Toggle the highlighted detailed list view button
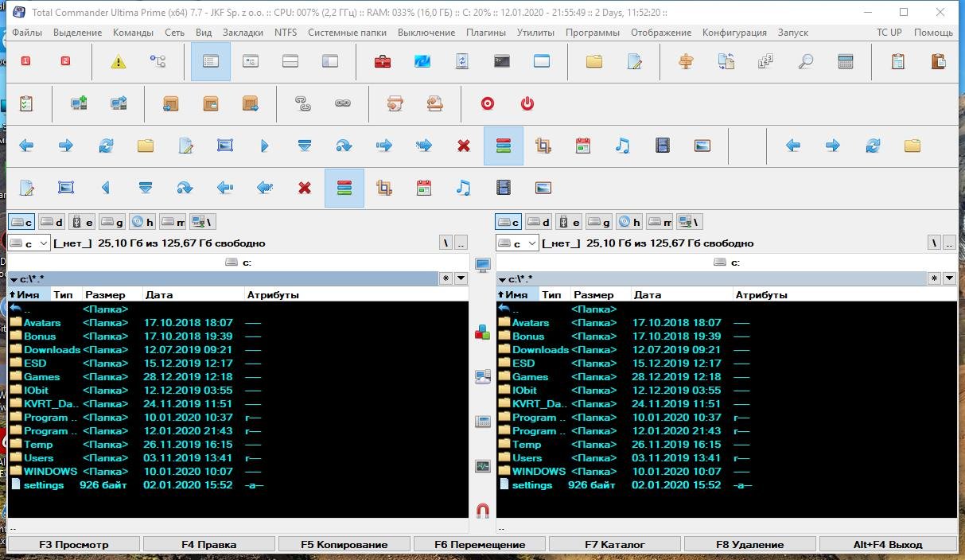 click(x=211, y=62)
